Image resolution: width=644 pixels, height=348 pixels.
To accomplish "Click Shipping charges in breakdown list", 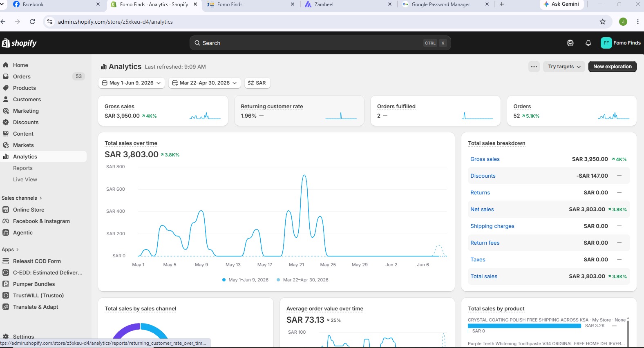I will [492, 226].
